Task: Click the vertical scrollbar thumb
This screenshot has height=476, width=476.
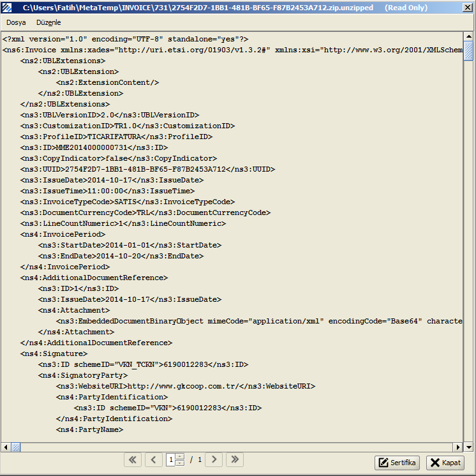Action: click(x=469, y=51)
